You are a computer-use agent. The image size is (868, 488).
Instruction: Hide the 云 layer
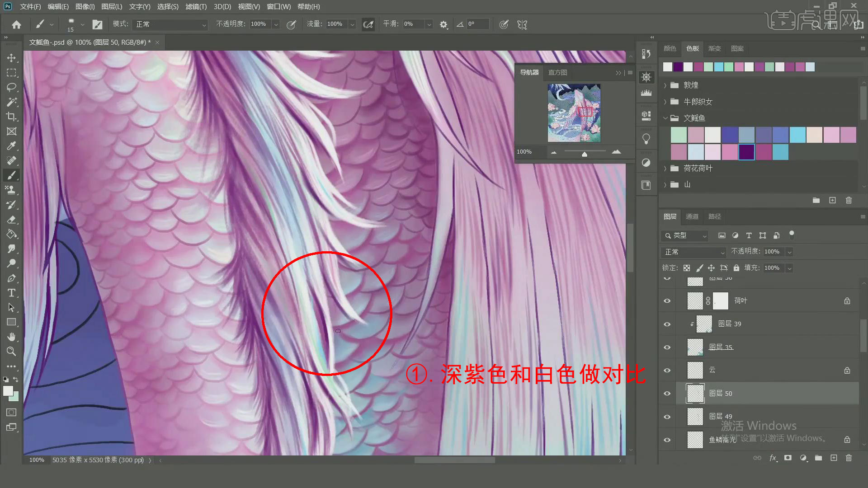(x=667, y=370)
